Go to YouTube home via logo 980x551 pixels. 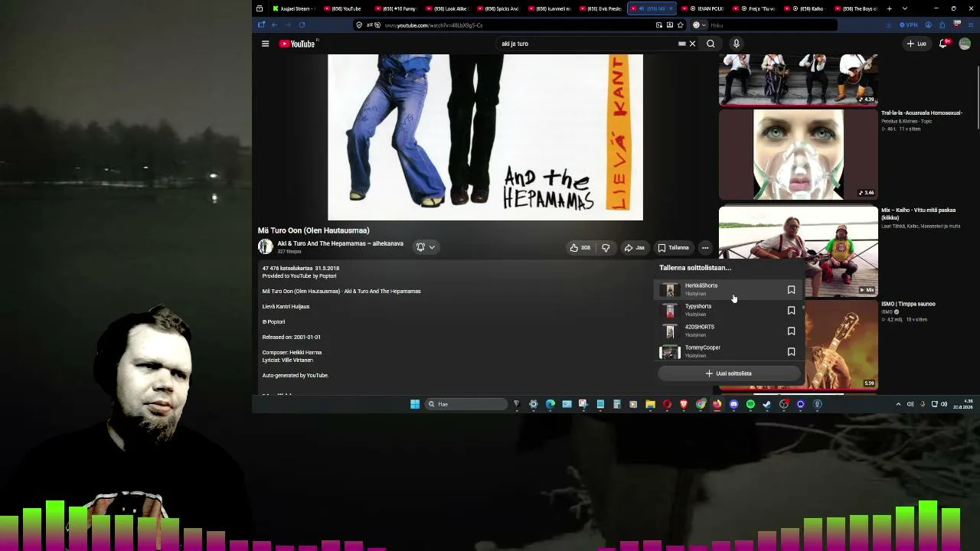(297, 44)
